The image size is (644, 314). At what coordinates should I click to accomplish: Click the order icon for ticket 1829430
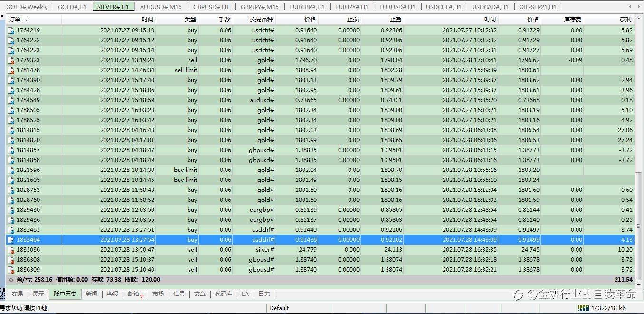pos(11,210)
